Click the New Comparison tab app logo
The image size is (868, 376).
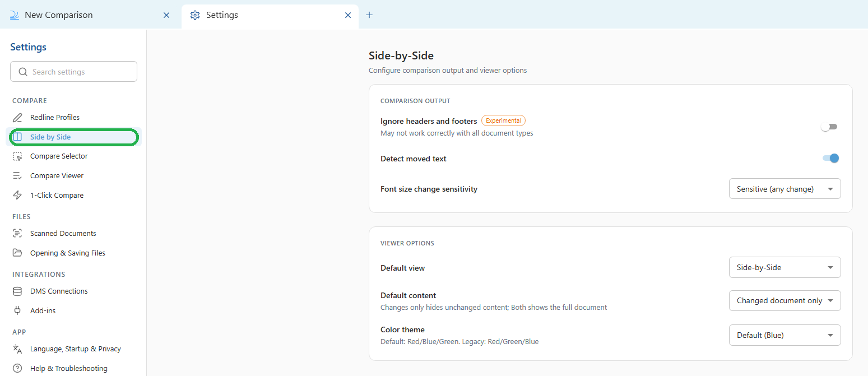[15, 15]
